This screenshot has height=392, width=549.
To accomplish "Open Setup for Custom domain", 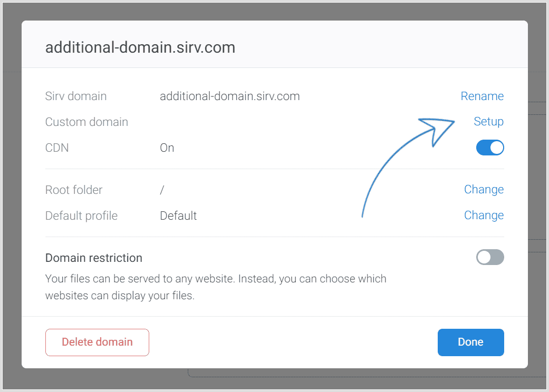I will point(488,121).
